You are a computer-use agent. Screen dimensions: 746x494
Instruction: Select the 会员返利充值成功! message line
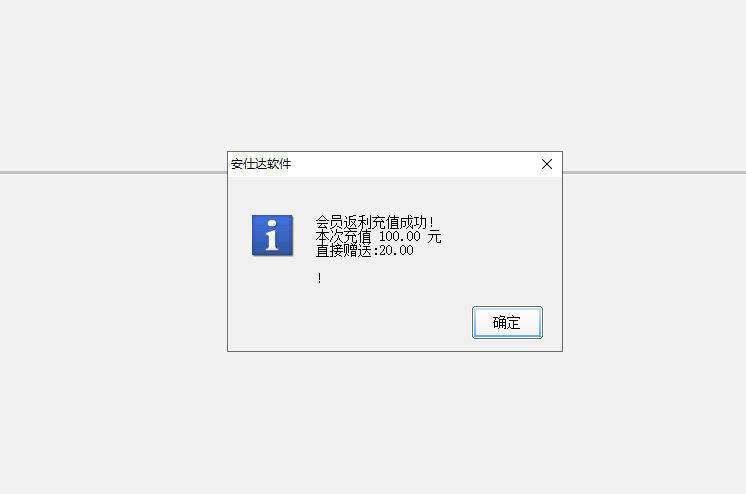coord(375,222)
